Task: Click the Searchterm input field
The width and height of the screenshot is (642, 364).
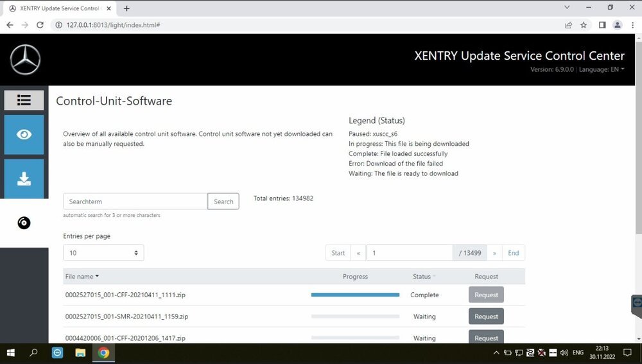Action: point(135,202)
